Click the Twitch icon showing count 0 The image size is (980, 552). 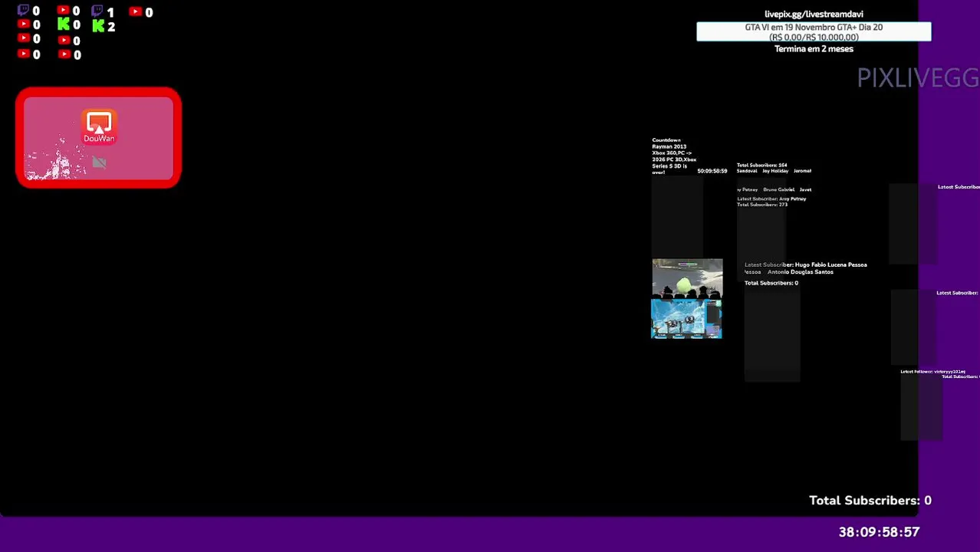(23, 11)
